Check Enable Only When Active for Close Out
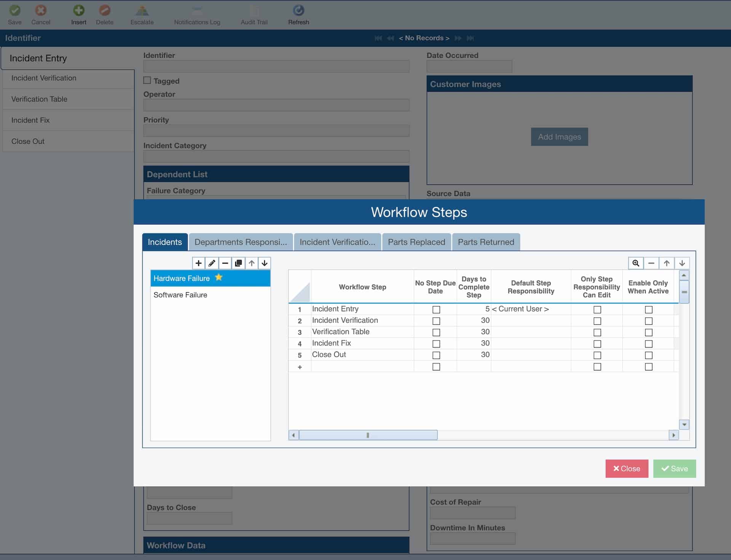 pos(648,355)
